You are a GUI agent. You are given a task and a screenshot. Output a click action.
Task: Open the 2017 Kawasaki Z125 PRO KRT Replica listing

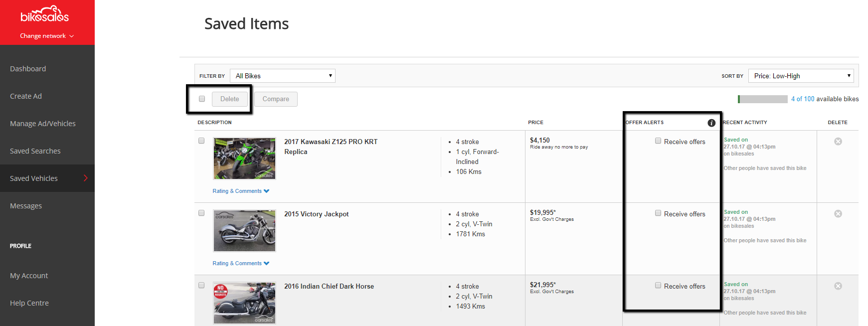coord(331,147)
